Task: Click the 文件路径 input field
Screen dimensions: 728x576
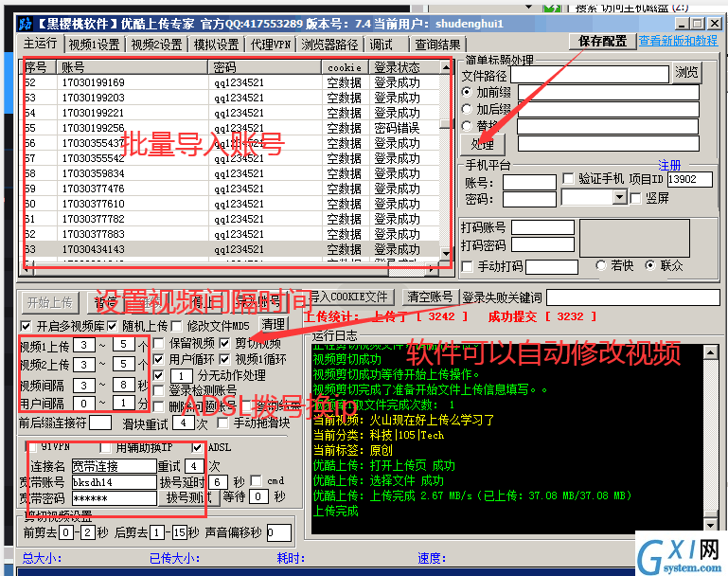Action: click(x=590, y=74)
